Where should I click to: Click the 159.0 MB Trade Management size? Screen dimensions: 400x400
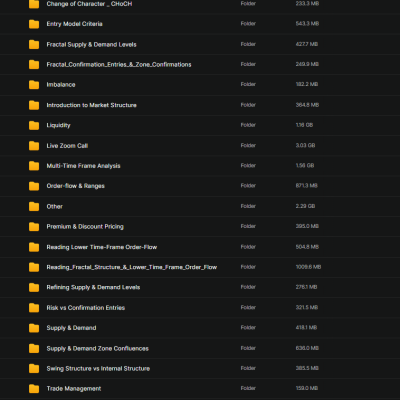coord(307,388)
